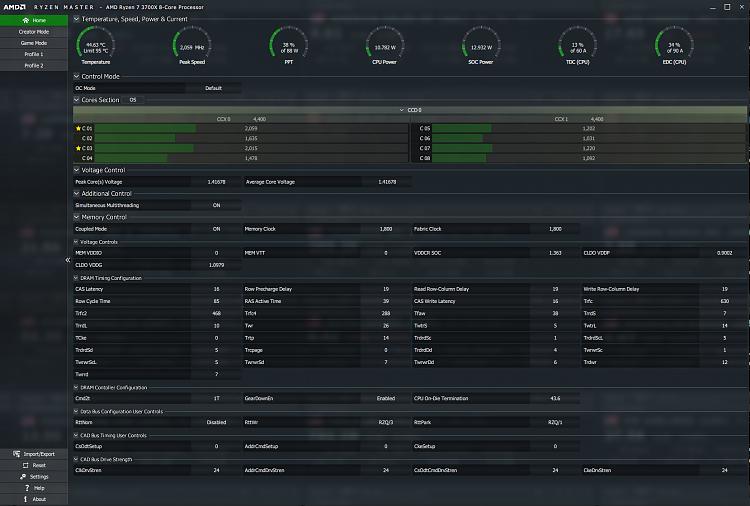Click the Peak Speed gauge
The height and width of the screenshot is (506, 750).
tap(192, 45)
